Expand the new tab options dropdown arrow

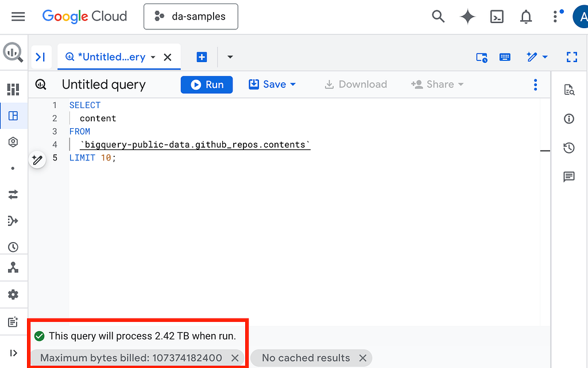[x=230, y=57]
